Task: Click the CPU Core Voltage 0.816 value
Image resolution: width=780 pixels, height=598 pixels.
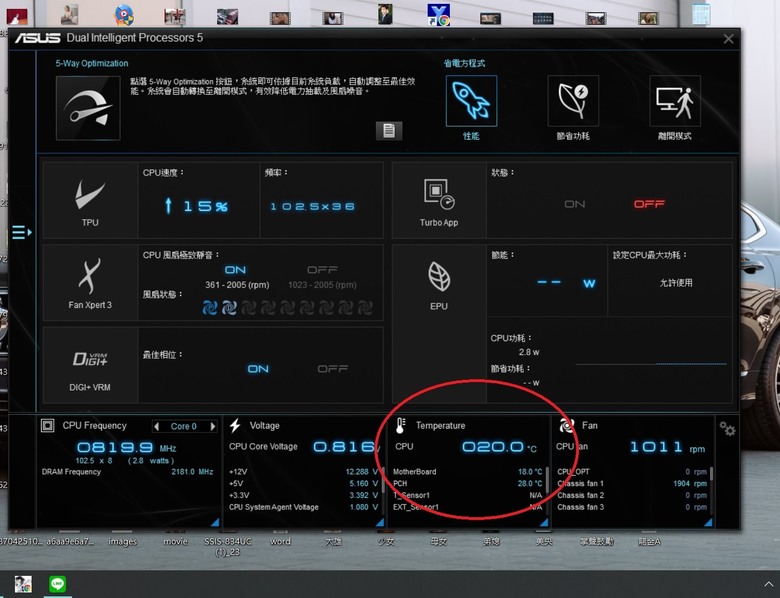Action: (344, 447)
